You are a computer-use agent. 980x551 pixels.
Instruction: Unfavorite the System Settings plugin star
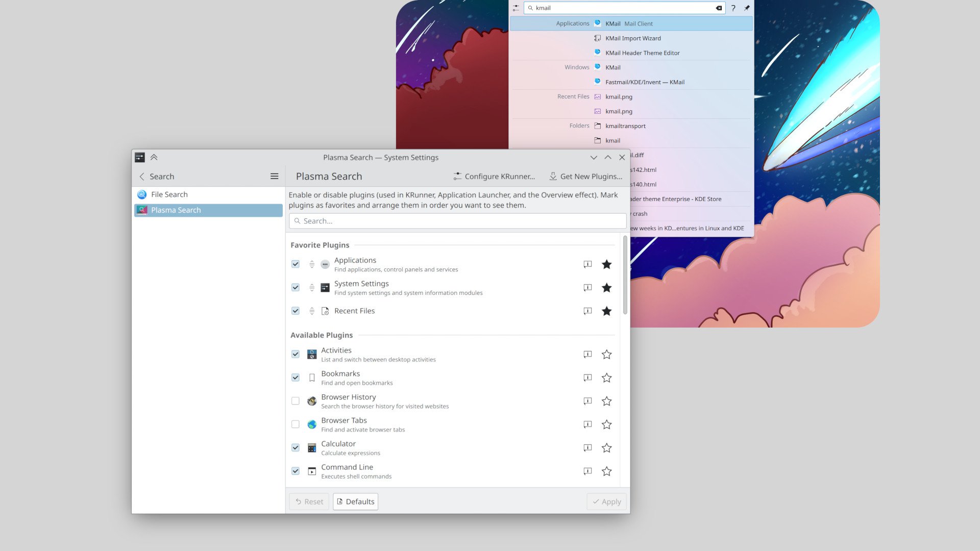click(x=606, y=288)
